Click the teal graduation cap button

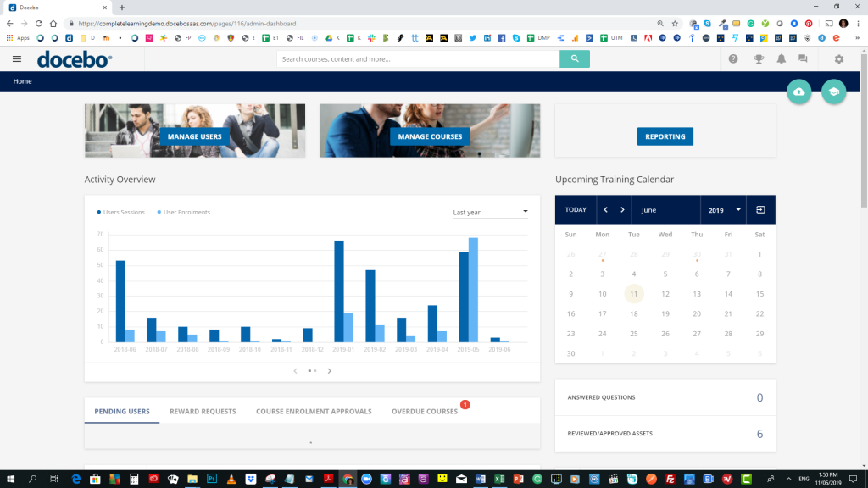click(834, 91)
